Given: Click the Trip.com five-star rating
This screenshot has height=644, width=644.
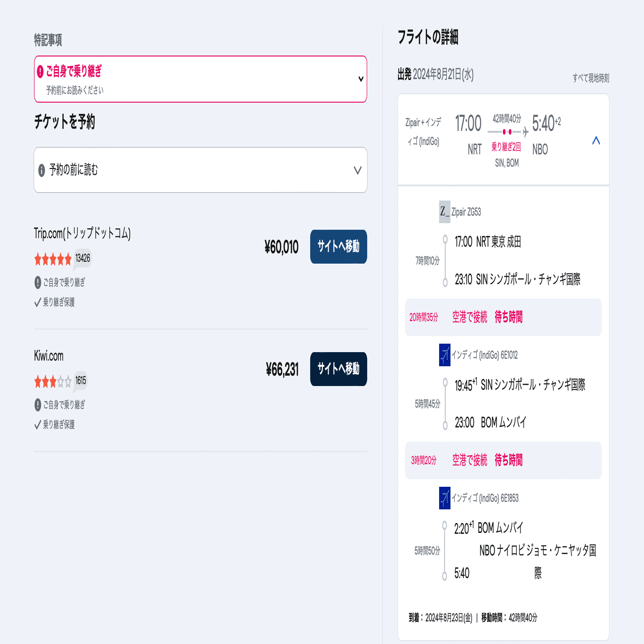Looking at the screenshot, I should [53, 258].
